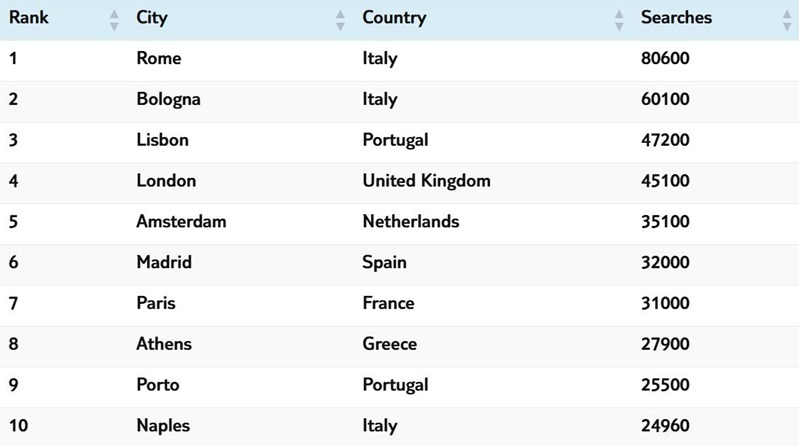Sort table by the Rank header label
799x446 pixels.
tap(29, 18)
